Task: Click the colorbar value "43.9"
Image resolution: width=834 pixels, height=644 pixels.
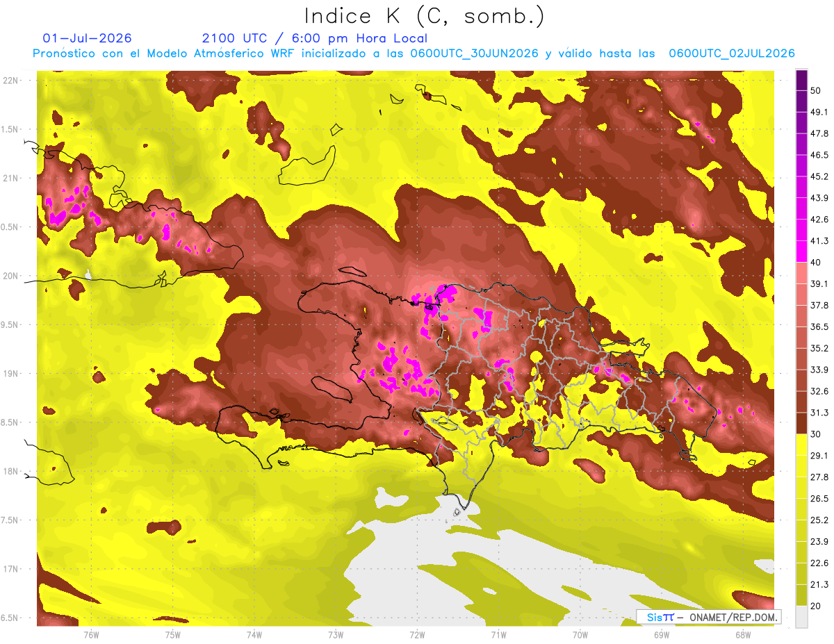Action: coord(820,198)
